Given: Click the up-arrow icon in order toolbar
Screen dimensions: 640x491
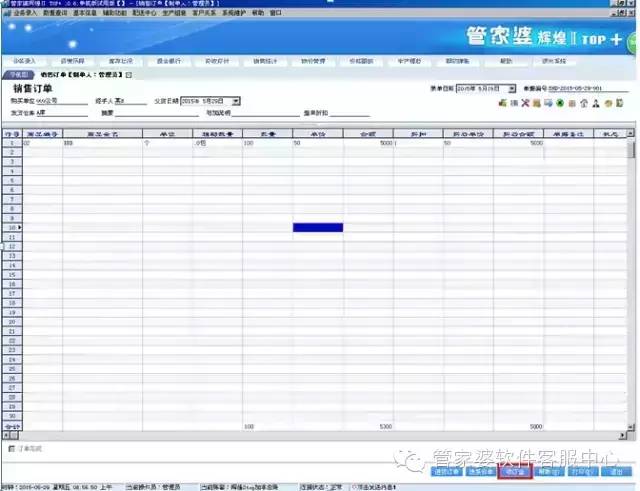Looking at the screenshot, I should click(x=584, y=103).
